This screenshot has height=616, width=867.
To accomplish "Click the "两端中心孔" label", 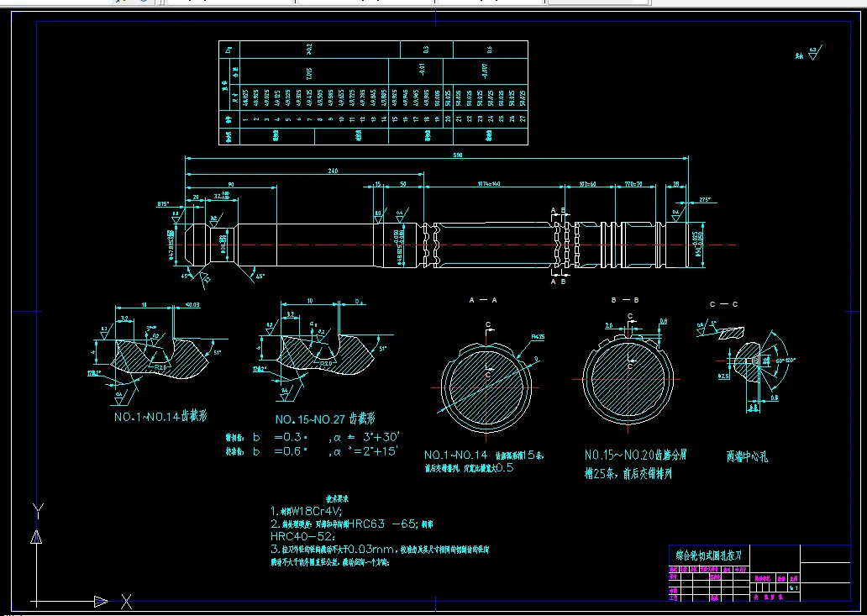I will coord(747,456).
